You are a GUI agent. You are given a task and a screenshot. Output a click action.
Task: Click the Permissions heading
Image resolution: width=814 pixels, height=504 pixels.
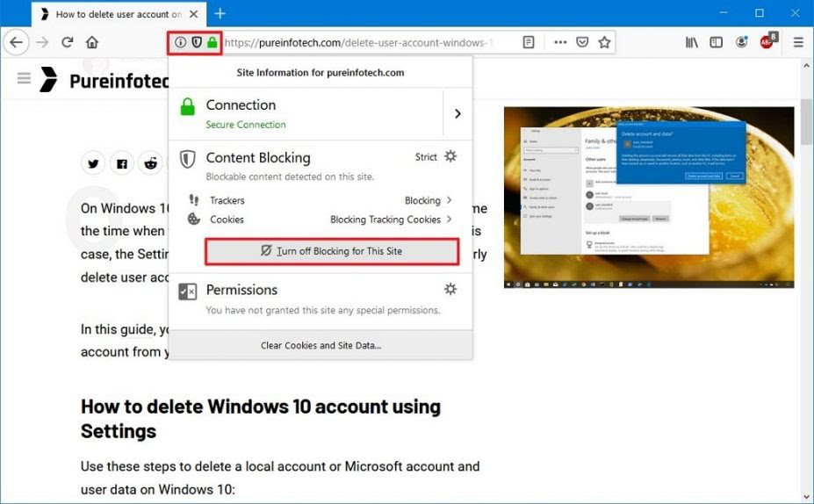pos(241,290)
